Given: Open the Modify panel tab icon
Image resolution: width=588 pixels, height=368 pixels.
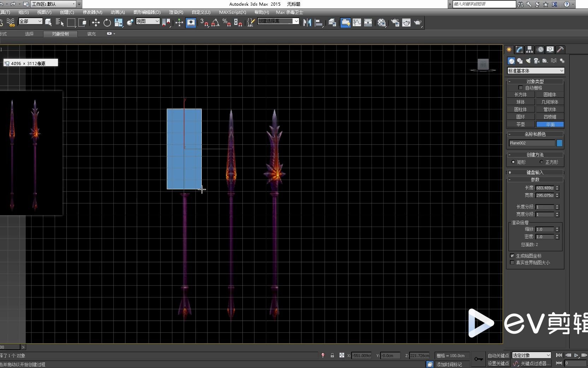Looking at the screenshot, I should pyautogui.click(x=519, y=50).
